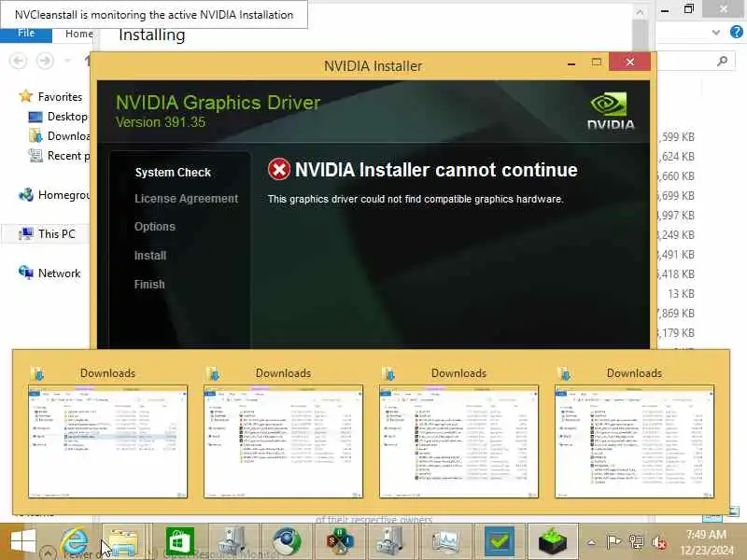The height and width of the screenshot is (560, 747).
Task: Expand the Explorer ribbon chevron
Action: tap(716, 33)
